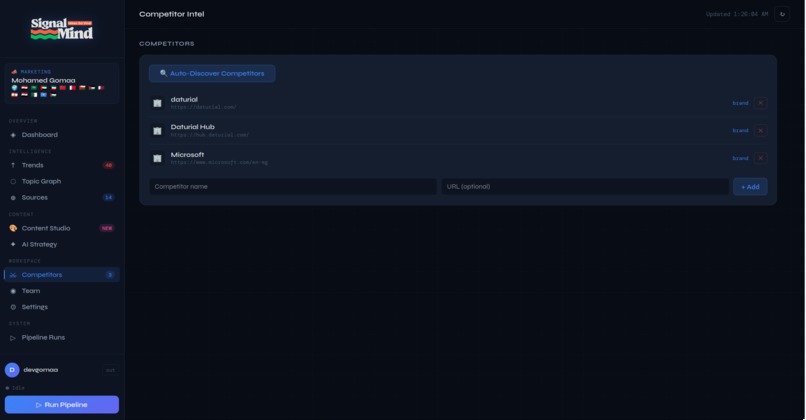
Task: Click the Competitors swords icon
Action: (x=13, y=275)
